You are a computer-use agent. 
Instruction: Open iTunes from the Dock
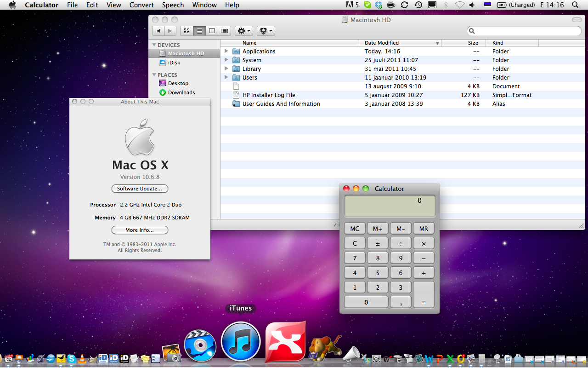pyautogui.click(x=241, y=342)
